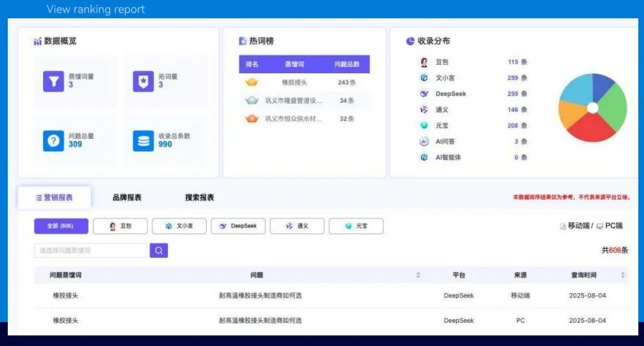Click the 共606条 total count
Image resolution: width=644 pixels, height=346 pixels.
click(x=615, y=250)
